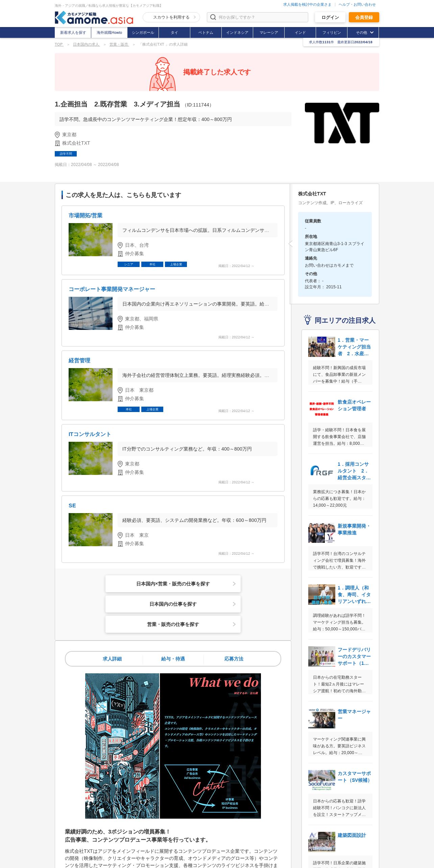Click the 会員登録 button
Screen dimensions: 434x868
(x=364, y=17)
